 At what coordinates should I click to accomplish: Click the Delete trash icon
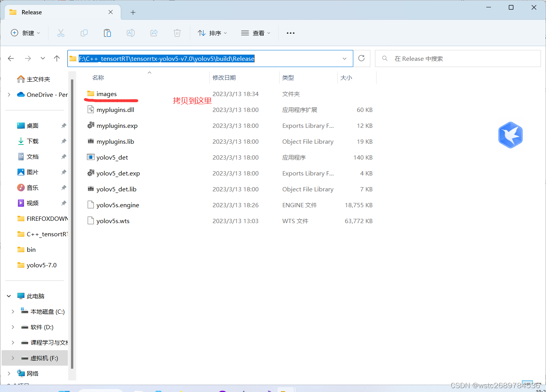[x=177, y=33]
